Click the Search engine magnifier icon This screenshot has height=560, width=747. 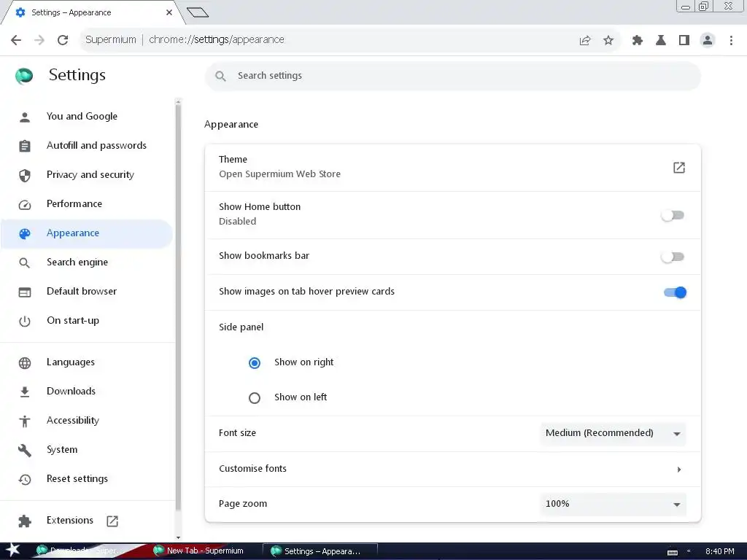25,262
